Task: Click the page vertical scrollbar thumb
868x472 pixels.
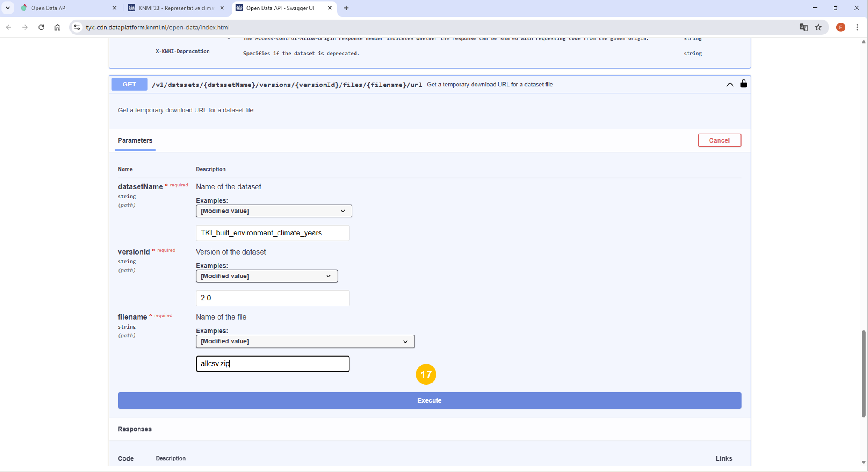Action: click(x=863, y=373)
